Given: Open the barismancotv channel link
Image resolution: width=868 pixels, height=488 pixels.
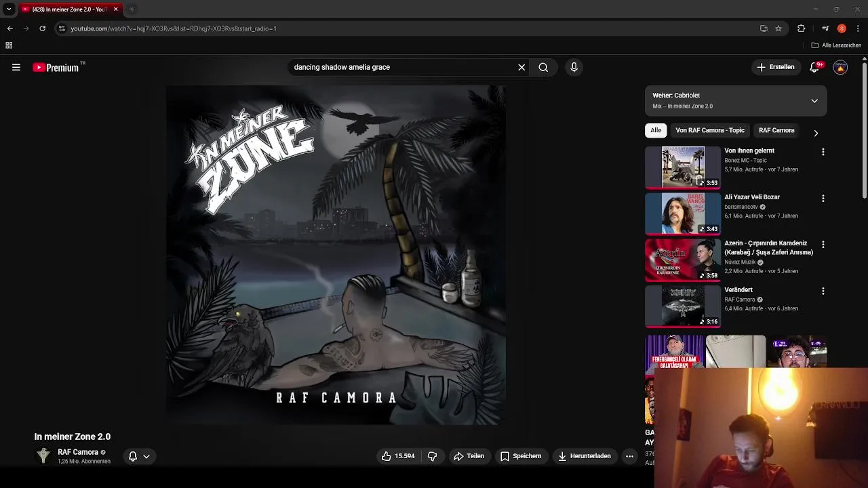Looking at the screenshot, I should point(741,207).
